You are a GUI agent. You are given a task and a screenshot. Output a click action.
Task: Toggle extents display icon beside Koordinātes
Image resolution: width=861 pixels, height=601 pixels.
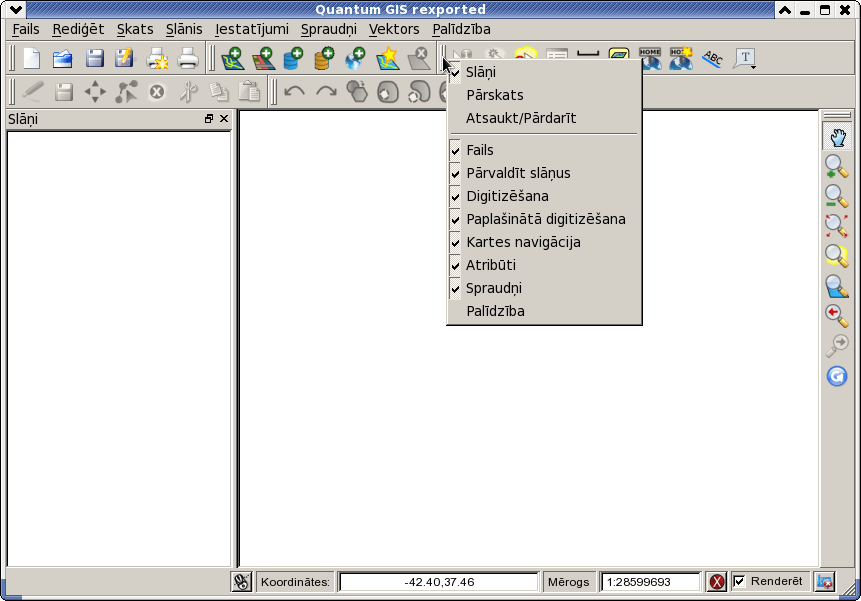point(241,582)
